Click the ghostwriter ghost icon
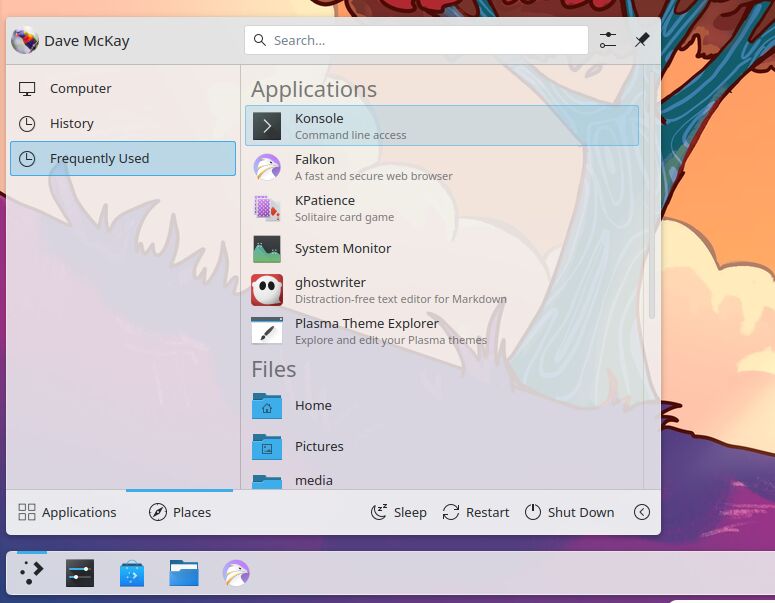775x603 pixels. point(267,290)
